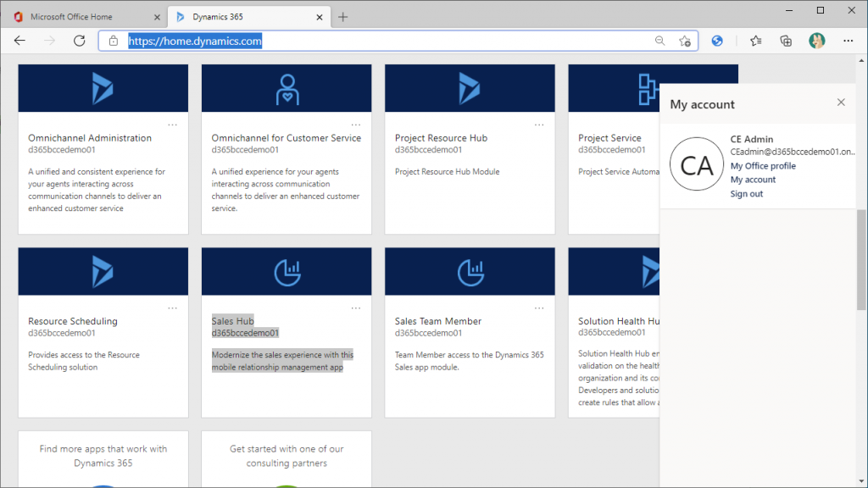Open more options for Resource Scheduling
868x488 pixels.
pos(173,308)
